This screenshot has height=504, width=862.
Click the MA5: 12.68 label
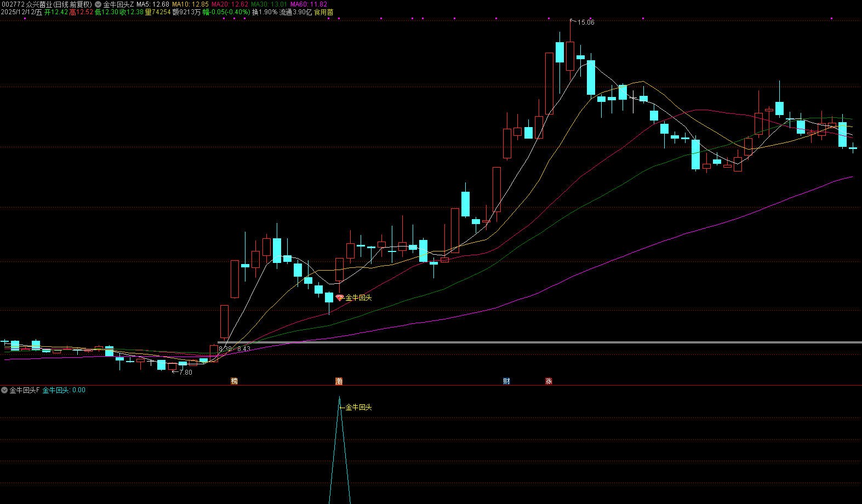(x=153, y=4)
